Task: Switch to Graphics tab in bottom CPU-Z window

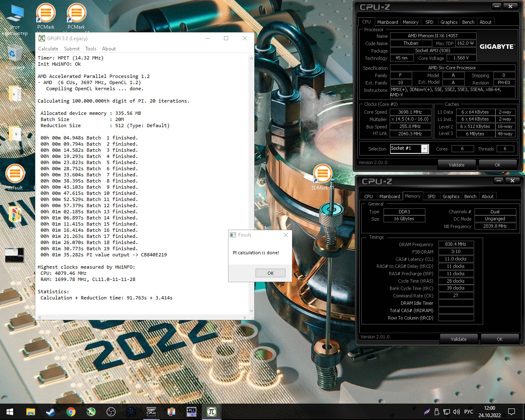Action: [451, 196]
